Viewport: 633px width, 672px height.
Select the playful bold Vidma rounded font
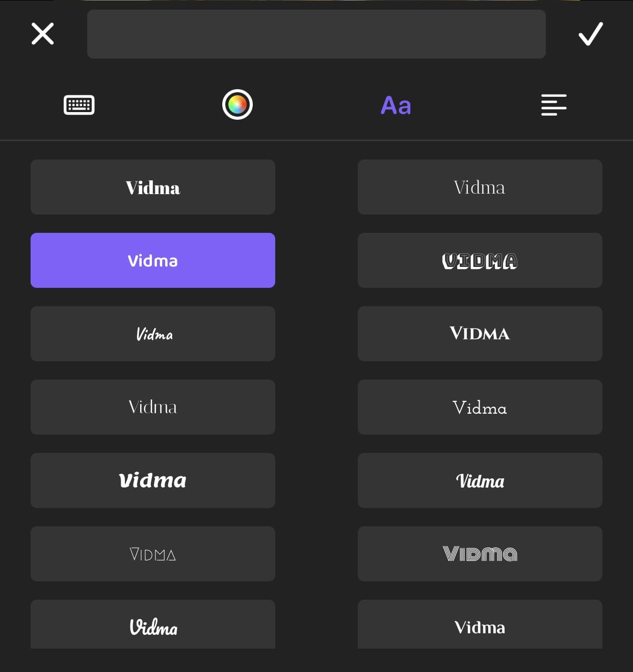point(480,480)
